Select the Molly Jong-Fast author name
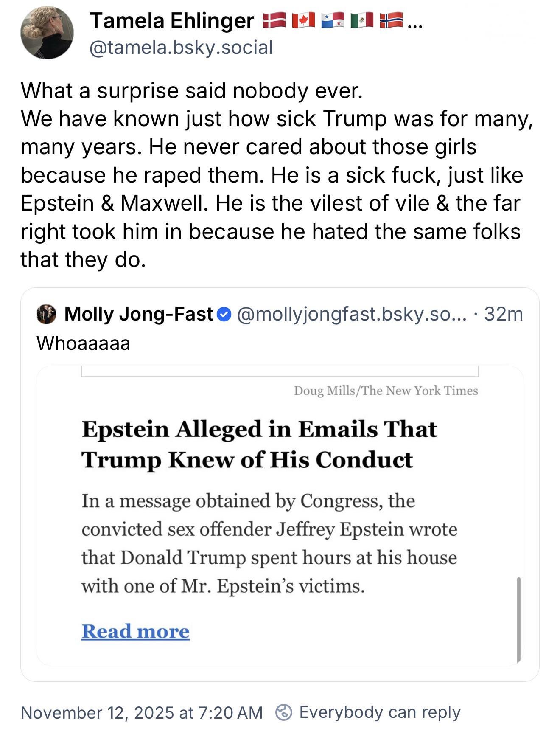 138,314
